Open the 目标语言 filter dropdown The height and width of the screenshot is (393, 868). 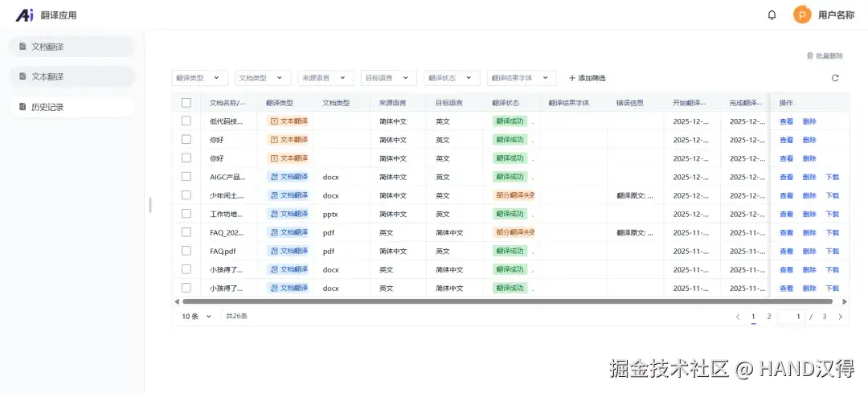coord(389,78)
